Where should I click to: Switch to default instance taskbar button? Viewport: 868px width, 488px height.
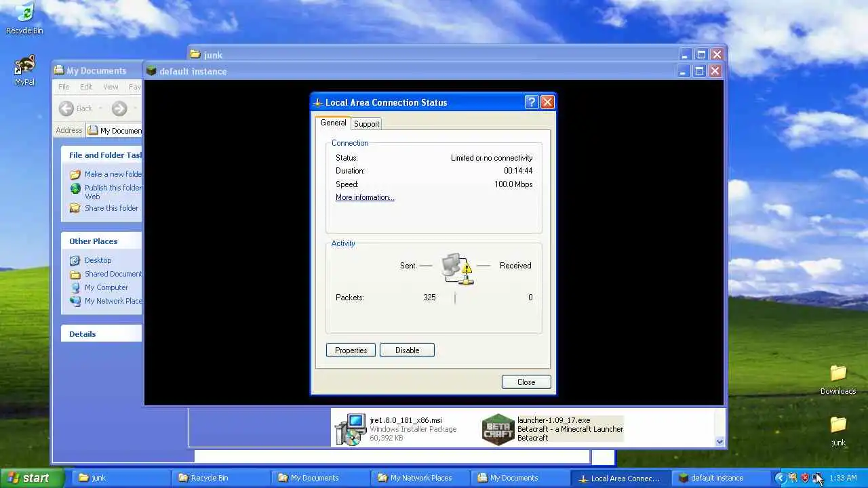click(722, 478)
